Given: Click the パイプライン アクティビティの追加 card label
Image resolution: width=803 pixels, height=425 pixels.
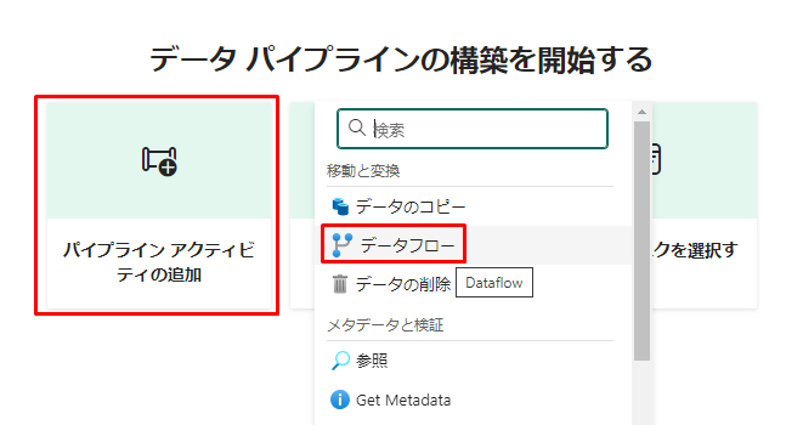Looking at the screenshot, I should (159, 262).
